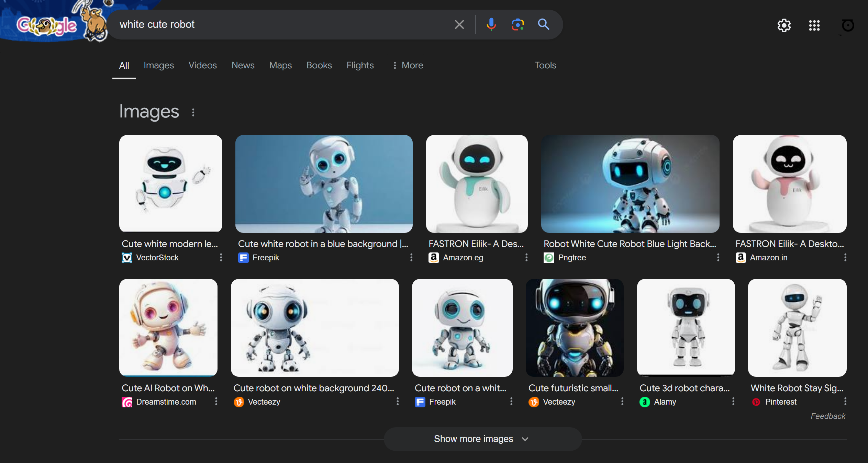Click the Dreamstime.com favicon

tap(127, 402)
